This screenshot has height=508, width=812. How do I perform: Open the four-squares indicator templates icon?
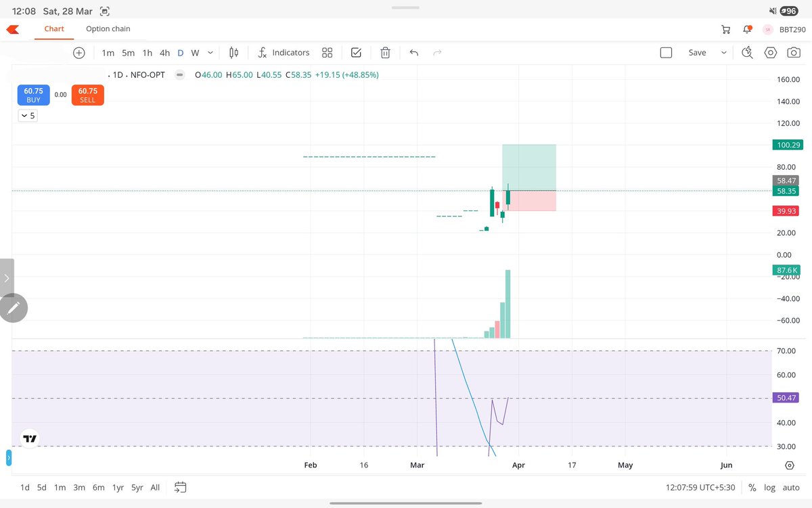coord(327,53)
